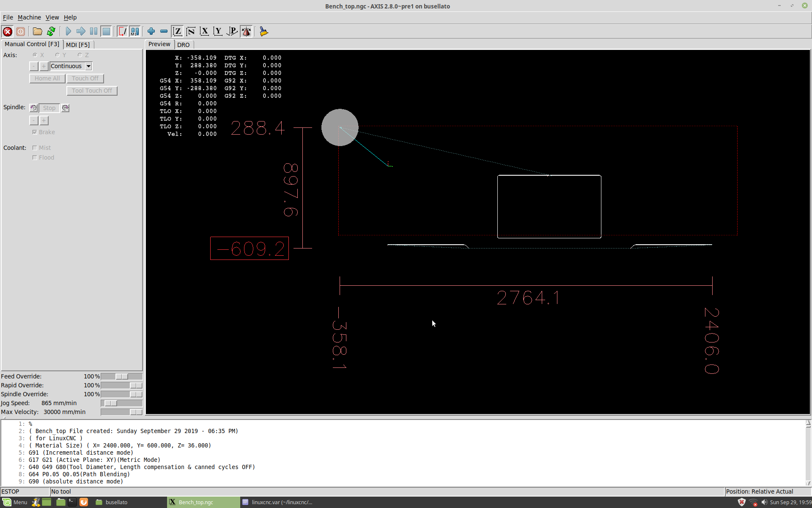Click G-code pane scrollbar down arrow
Viewport: 812px width, 508px height.
click(x=808, y=483)
